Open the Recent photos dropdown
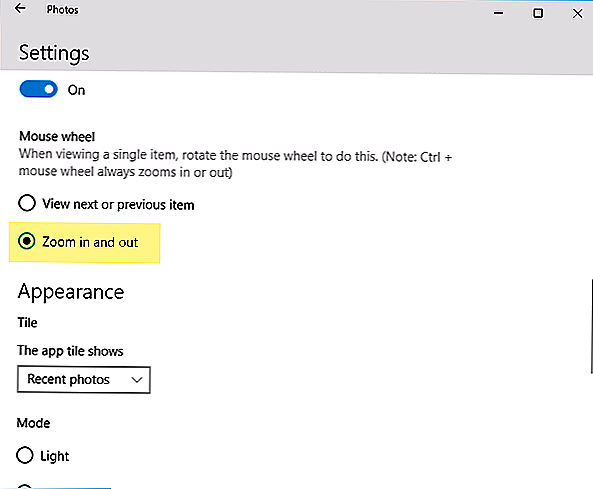Viewport: 593px width, 489px height. pos(84,380)
